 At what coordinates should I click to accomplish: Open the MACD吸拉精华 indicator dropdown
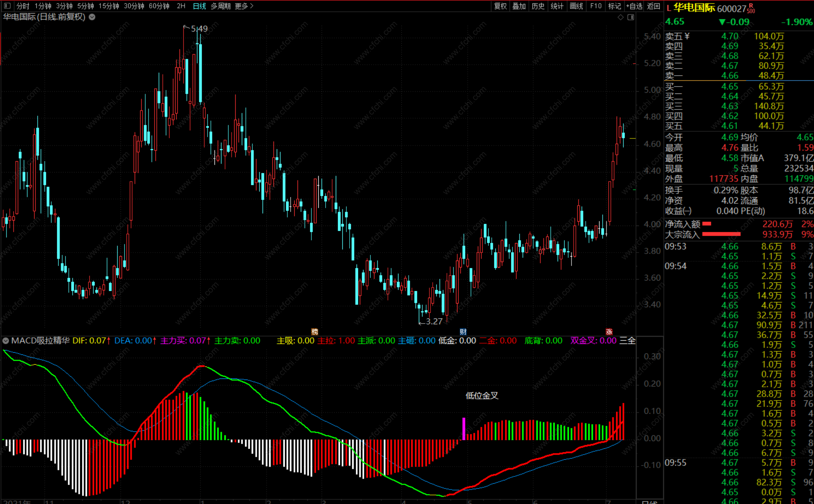(x=6, y=341)
